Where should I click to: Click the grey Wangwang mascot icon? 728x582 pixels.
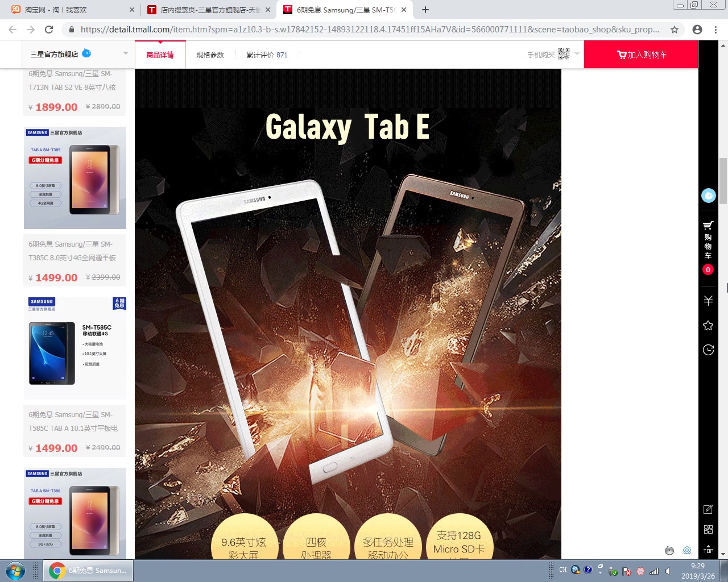[669, 550]
